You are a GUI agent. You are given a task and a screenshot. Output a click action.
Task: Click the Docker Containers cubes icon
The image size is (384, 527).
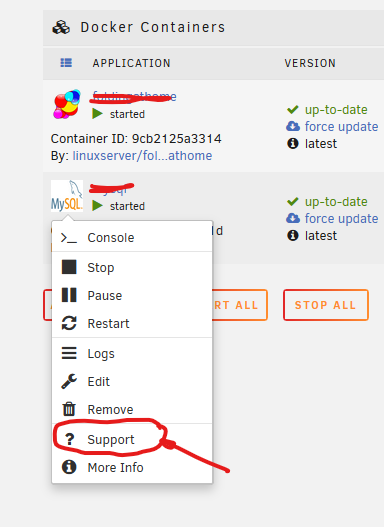tap(61, 27)
